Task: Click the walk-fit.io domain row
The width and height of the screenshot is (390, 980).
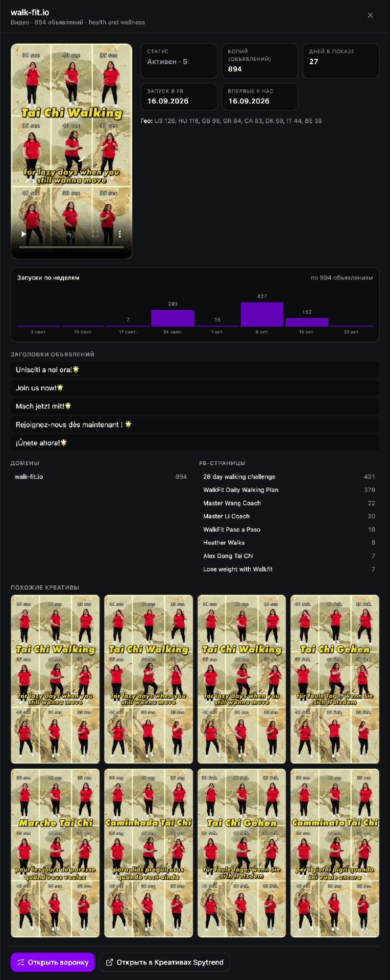Action: pos(100,477)
